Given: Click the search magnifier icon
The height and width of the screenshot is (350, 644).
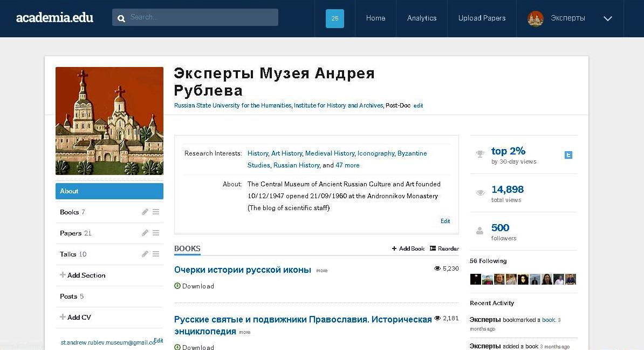Looking at the screenshot, I should point(121,18).
